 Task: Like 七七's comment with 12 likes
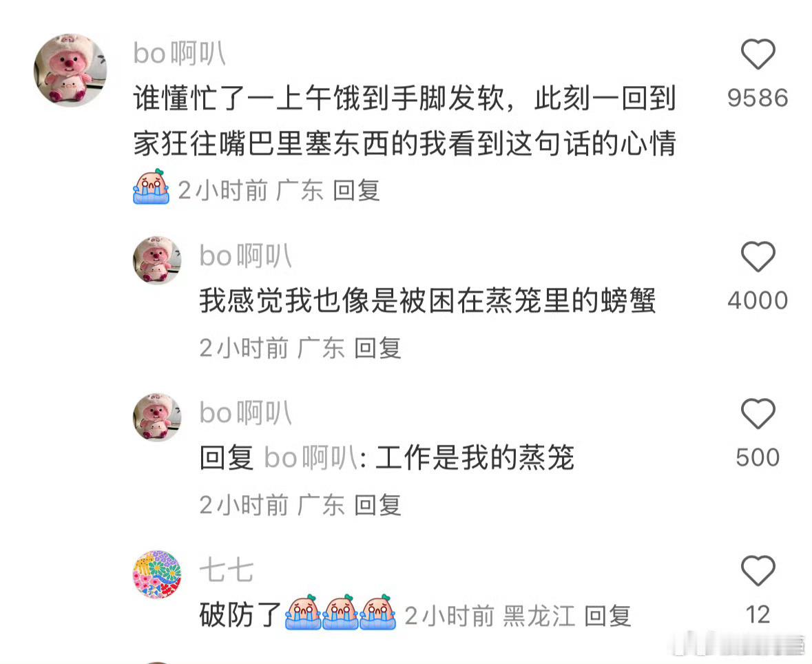pos(758,571)
